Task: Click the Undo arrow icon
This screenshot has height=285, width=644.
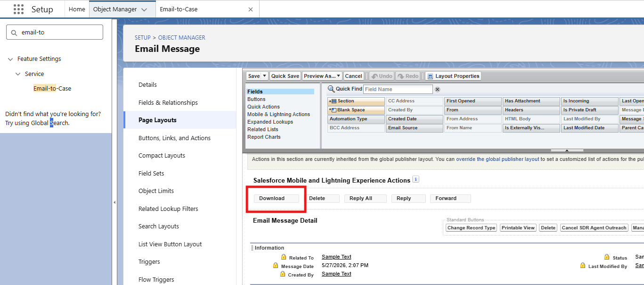Action: pos(375,76)
